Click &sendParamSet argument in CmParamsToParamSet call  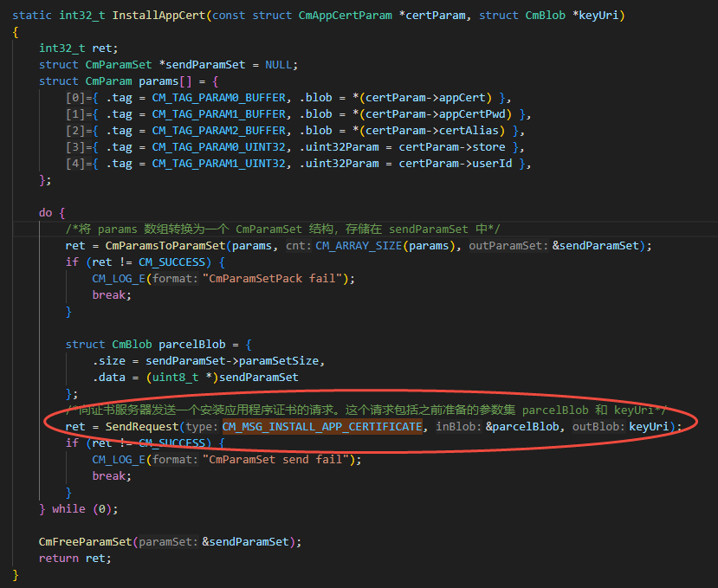595,246
